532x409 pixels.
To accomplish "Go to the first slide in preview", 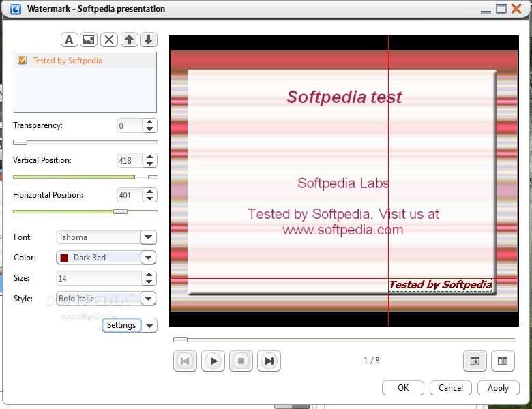I will [185, 361].
